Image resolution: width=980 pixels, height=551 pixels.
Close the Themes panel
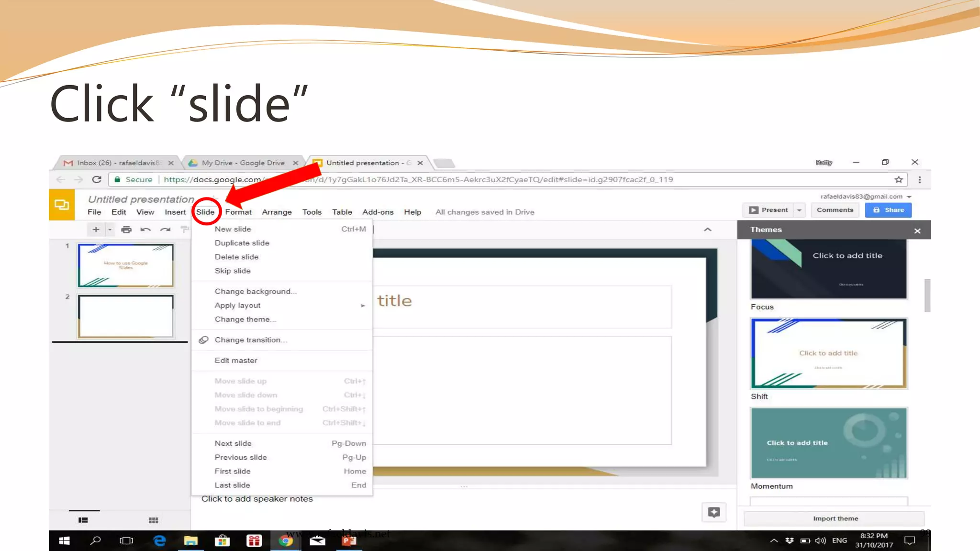pos(917,231)
